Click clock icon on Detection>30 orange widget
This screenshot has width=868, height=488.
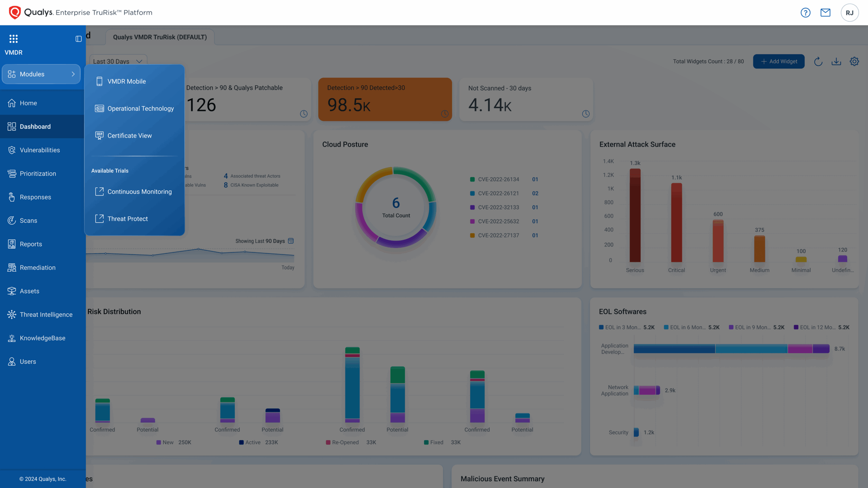(445, 114)
